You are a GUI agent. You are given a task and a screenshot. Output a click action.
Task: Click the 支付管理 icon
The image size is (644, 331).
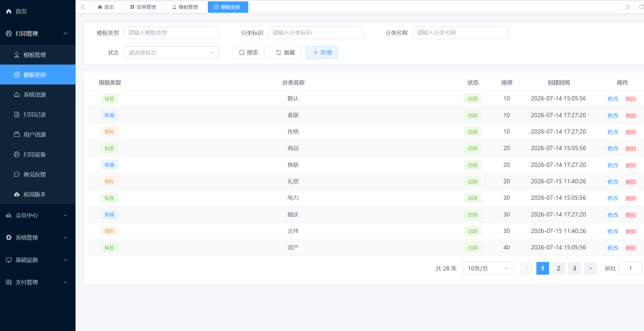[9, 282]
